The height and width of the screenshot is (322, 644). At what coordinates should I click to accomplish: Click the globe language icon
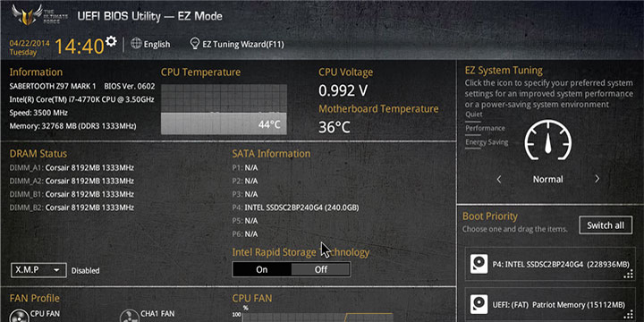[136, 43]
